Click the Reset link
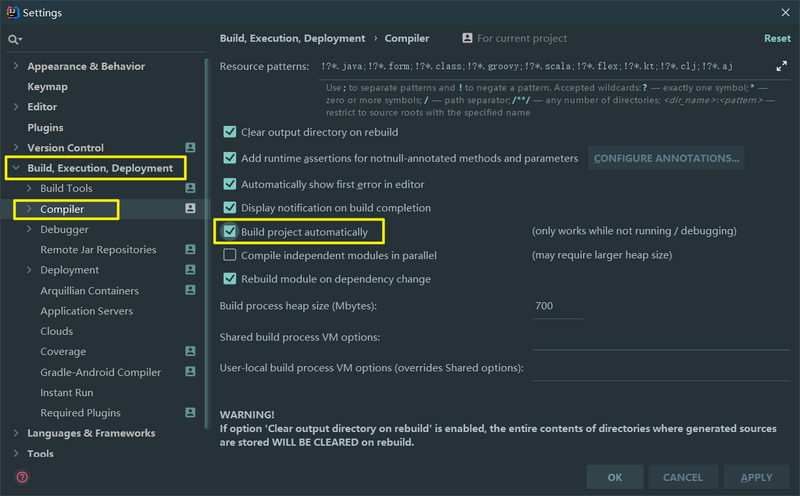 click(777, 38)
